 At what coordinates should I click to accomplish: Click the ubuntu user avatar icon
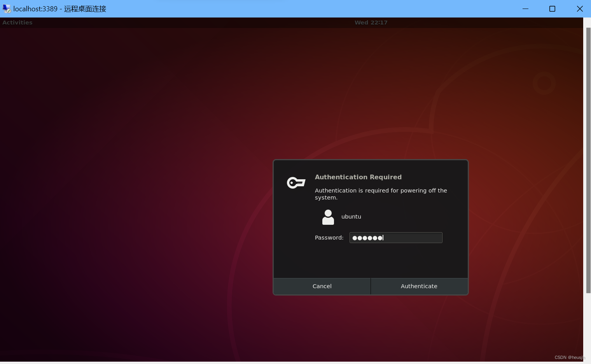pos(328,217)
